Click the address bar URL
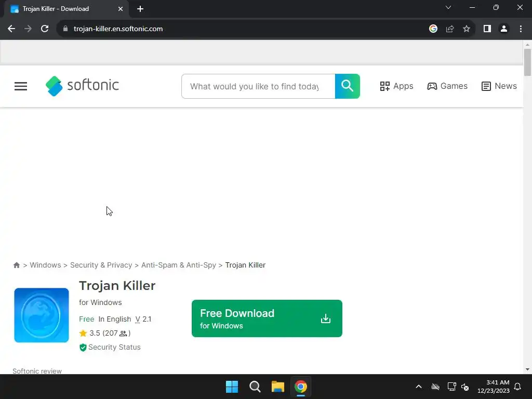Screen dimensions: 532x399 (x=118, y=29)
